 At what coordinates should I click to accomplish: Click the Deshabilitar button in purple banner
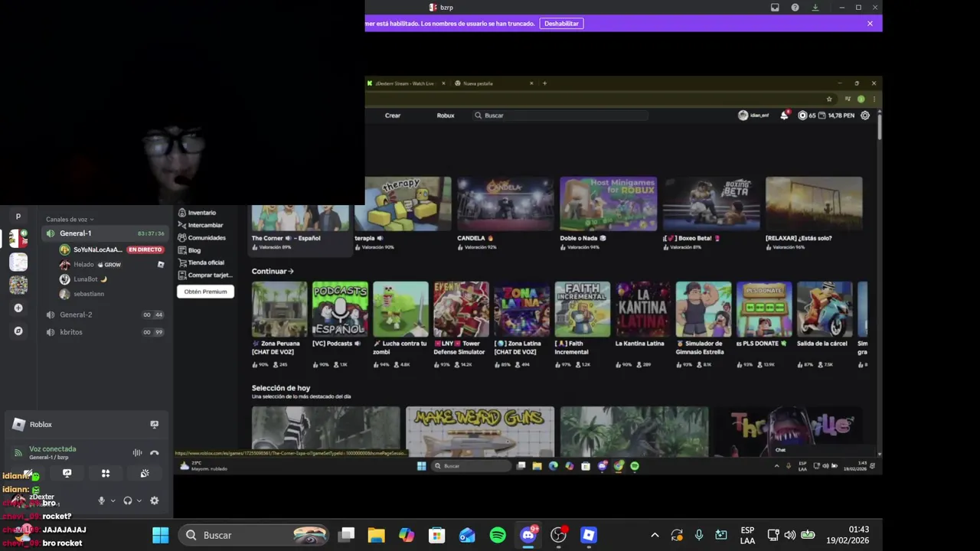561,24
